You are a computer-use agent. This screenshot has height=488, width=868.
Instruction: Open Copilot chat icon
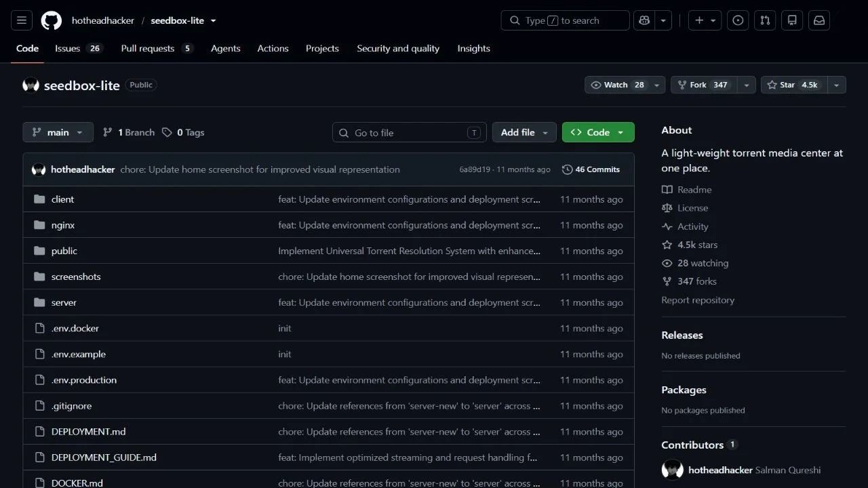[x=644, y=20]
